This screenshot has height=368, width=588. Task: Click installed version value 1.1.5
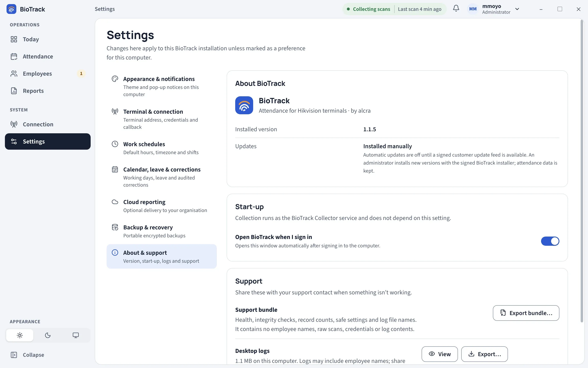coord(370,129)
